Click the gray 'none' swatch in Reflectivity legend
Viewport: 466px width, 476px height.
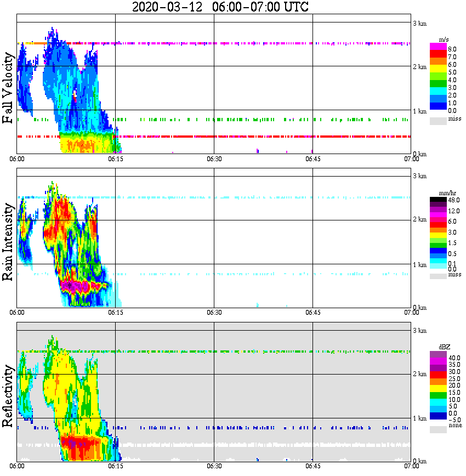(438, 429)
